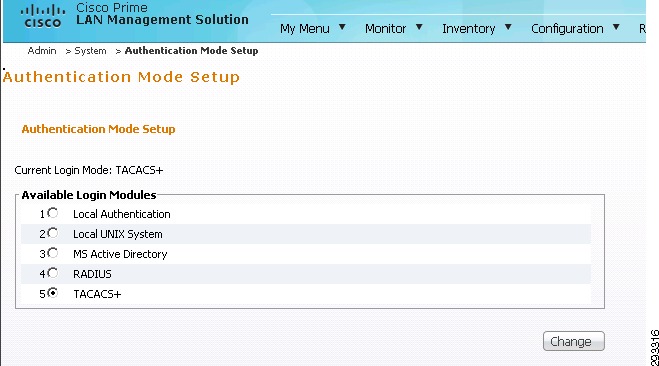Expand the Configuration dropdown arrow
Image resolution: width=659 pixels, height=366 pixels.
(616, 27)
